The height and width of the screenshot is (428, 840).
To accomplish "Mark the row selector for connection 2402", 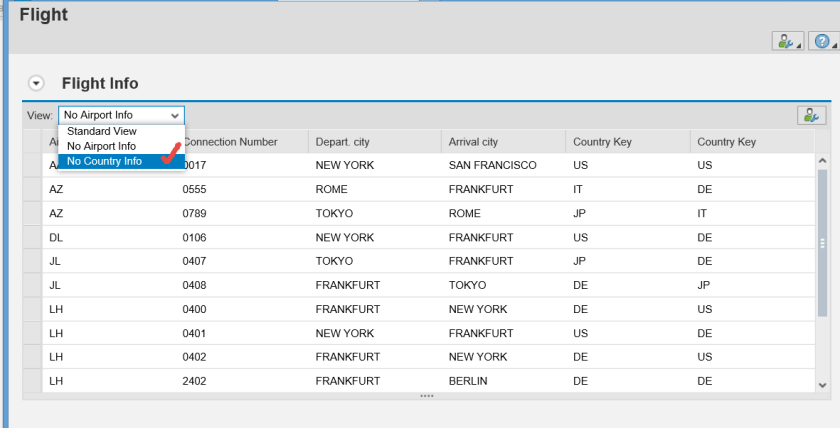I will pos(32,381).
